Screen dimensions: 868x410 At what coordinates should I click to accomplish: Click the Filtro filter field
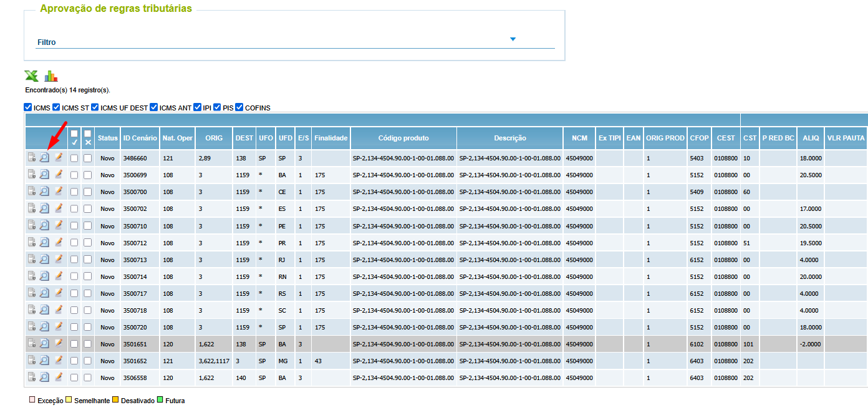(296, 42)
